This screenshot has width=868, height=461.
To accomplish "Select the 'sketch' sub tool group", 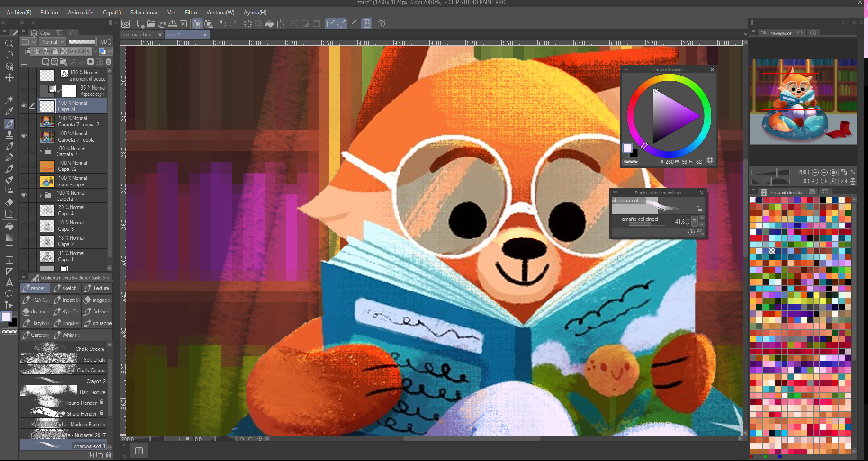I will (66, 288).
